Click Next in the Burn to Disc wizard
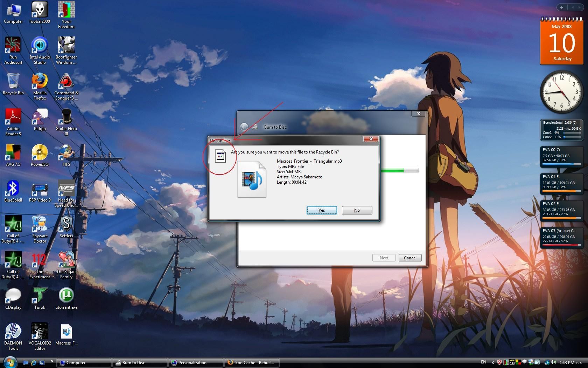 point(384,258)
